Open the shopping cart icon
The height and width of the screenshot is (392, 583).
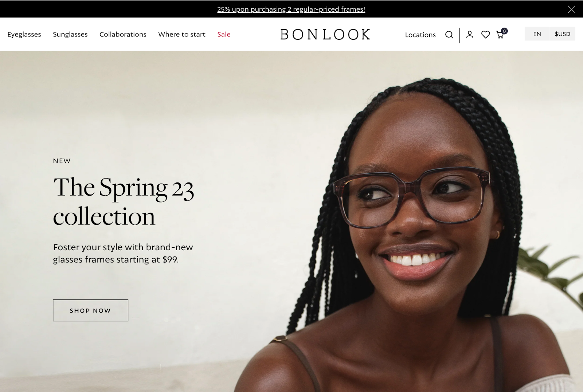click(x=500, y=35)
